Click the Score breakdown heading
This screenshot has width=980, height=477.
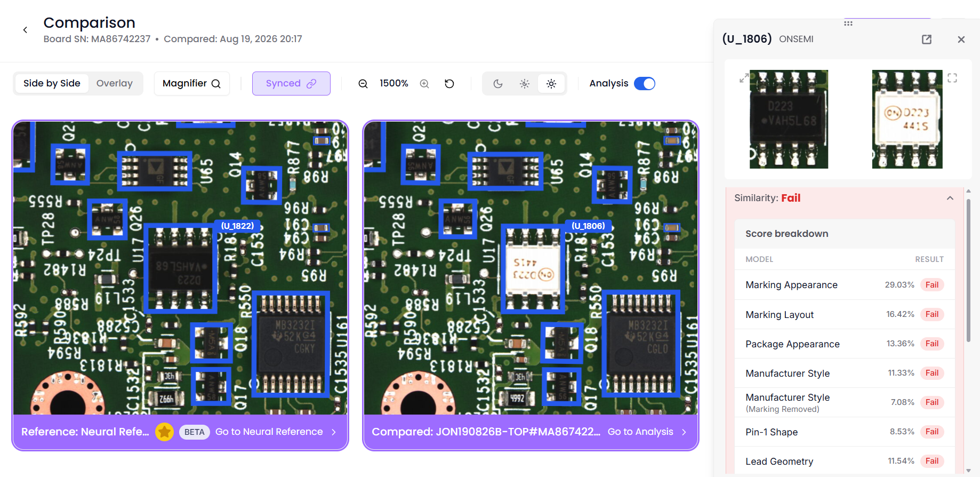(786, 234)
